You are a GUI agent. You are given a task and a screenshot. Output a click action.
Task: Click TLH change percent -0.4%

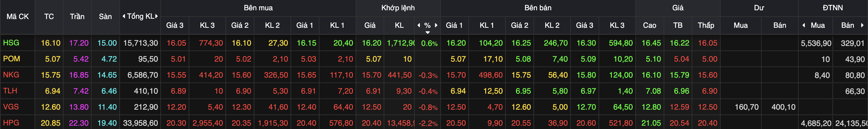(x=428, y=92)
